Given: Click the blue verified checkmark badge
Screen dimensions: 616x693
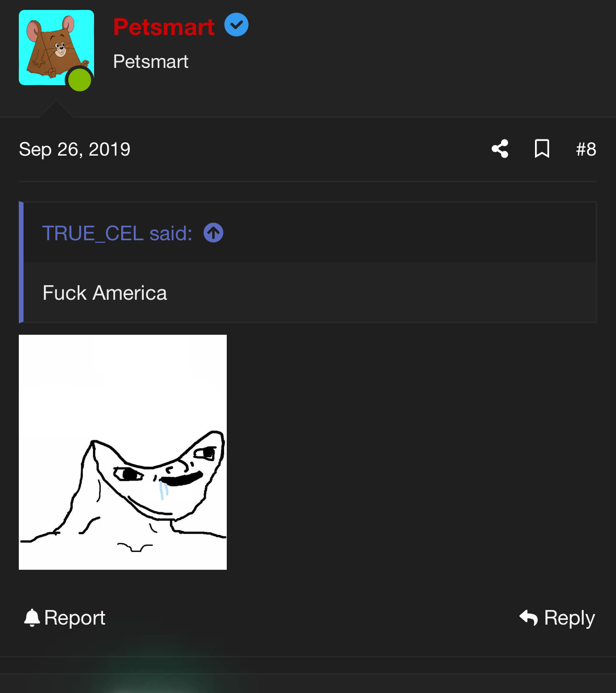Looking at the screenshot, I should pos(236,25).
